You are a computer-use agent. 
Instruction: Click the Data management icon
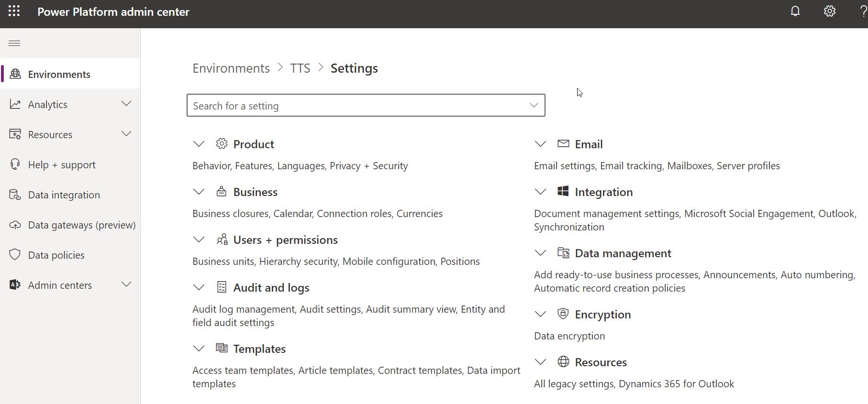[563, 252]
